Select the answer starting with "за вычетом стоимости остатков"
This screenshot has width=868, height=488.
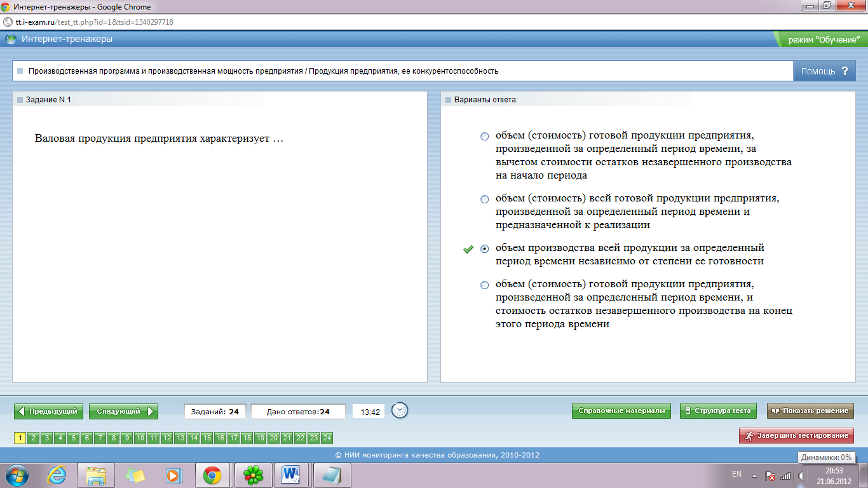[485, 137]
